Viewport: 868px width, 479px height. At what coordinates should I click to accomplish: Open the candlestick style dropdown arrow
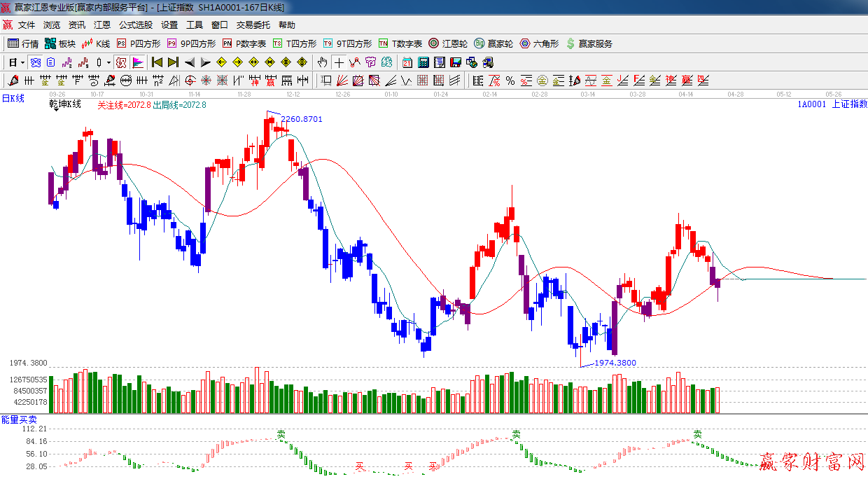[108, 62]
